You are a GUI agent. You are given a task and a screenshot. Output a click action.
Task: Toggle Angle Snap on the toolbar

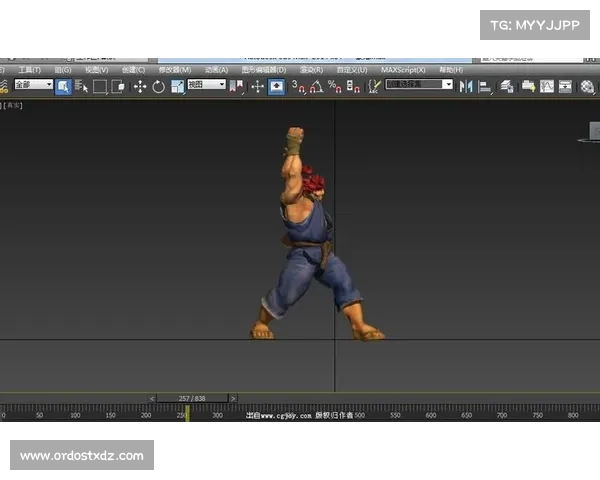(317, 86)
